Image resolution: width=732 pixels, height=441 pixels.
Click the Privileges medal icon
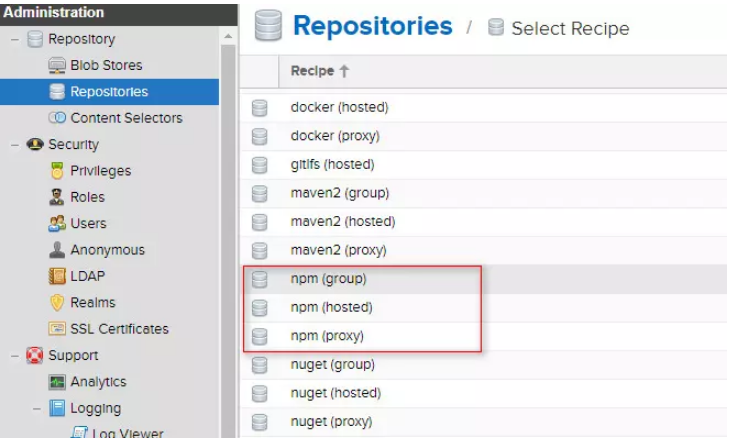pos(57,171)
